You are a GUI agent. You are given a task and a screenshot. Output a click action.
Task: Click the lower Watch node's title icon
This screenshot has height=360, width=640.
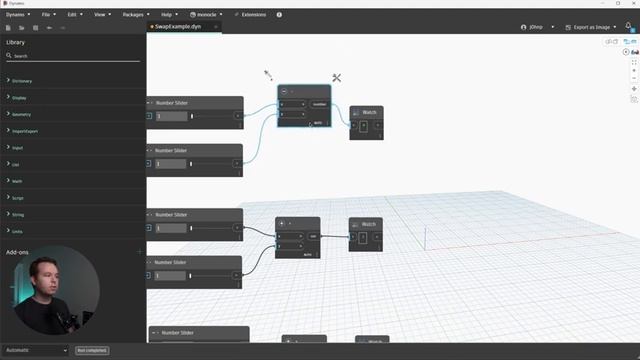(x=355, y=224)
